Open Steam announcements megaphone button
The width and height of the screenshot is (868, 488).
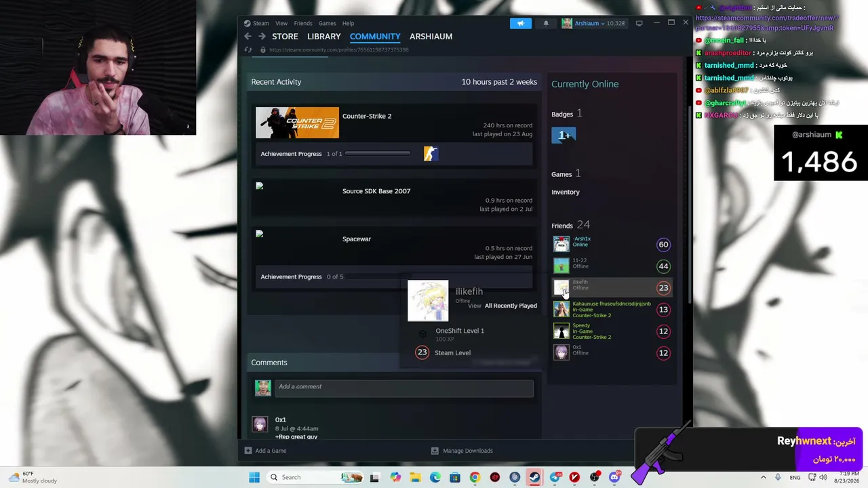coord(521,23)
